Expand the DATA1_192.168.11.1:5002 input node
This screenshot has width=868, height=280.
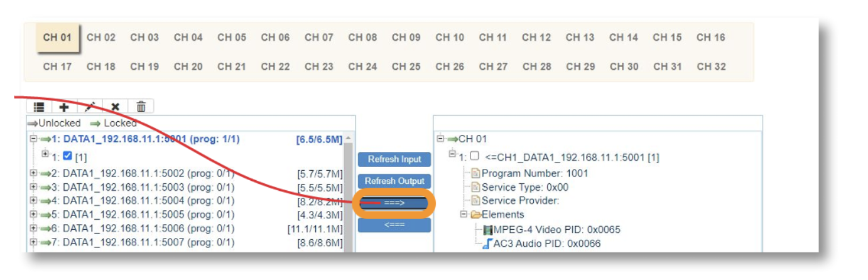click(x=33, y=173)
